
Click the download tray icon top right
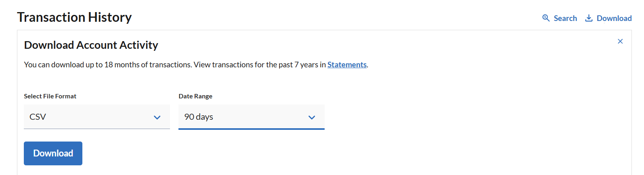589,18
